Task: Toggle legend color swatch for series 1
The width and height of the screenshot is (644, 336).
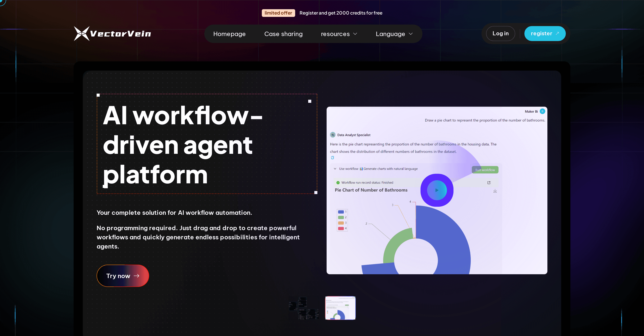Action: pos(341,212)
